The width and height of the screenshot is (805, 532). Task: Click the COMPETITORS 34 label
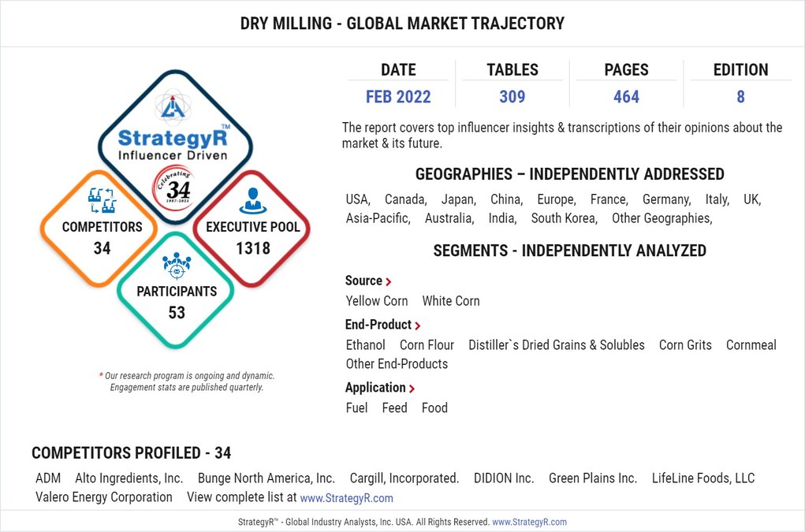click(x=102, y=237)
